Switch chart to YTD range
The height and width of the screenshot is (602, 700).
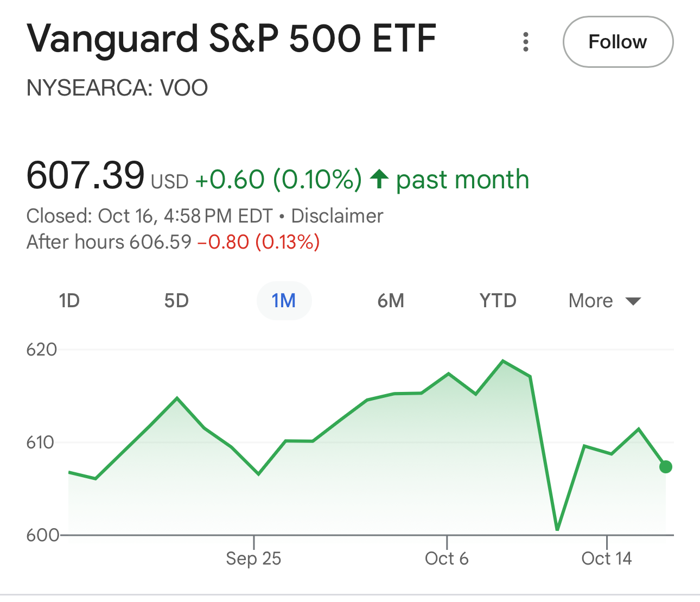[498, 300]
